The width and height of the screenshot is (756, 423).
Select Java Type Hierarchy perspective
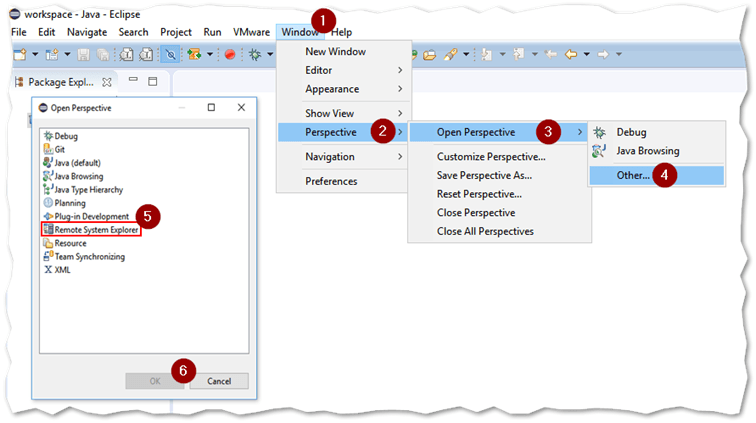coord(83,190)
